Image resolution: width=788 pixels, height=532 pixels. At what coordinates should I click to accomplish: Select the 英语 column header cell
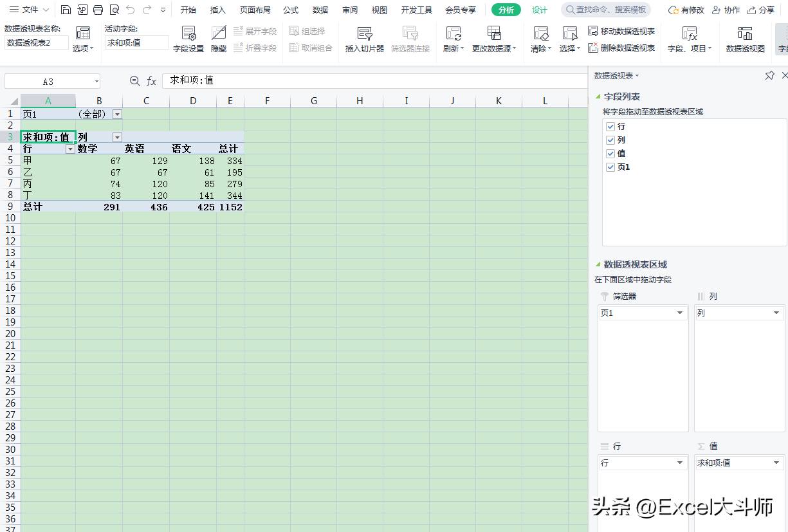click(x=146, y=149)
